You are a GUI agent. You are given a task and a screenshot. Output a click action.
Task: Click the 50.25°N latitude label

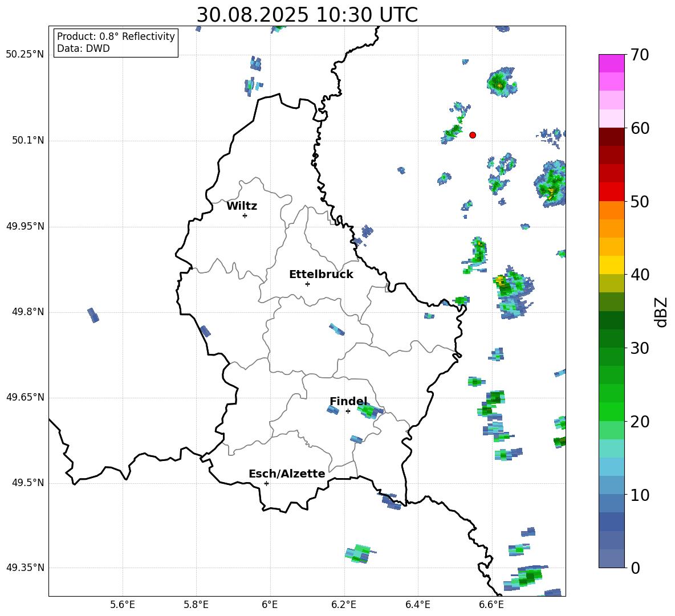point(25,55)
